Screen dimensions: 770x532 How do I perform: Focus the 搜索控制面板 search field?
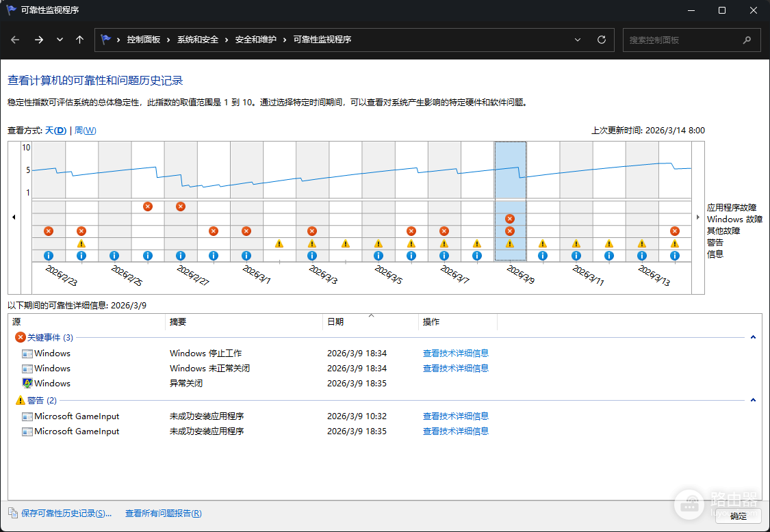pos(691,40)
